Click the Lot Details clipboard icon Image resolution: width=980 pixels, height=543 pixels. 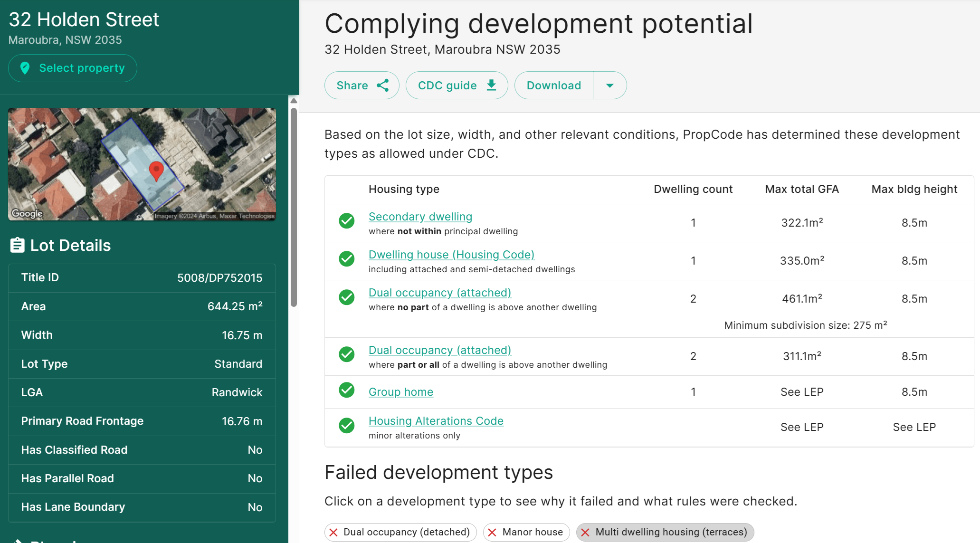pyautogui.click(x=17, y=246)
